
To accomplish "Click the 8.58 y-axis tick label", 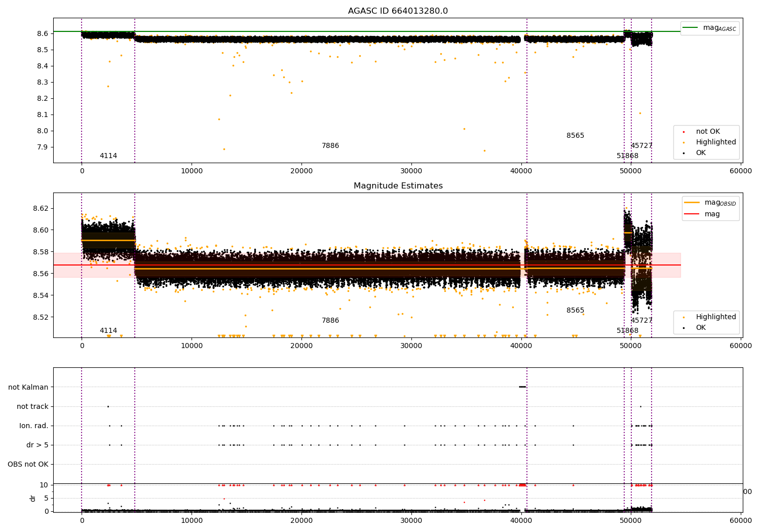I will point(40,252).
